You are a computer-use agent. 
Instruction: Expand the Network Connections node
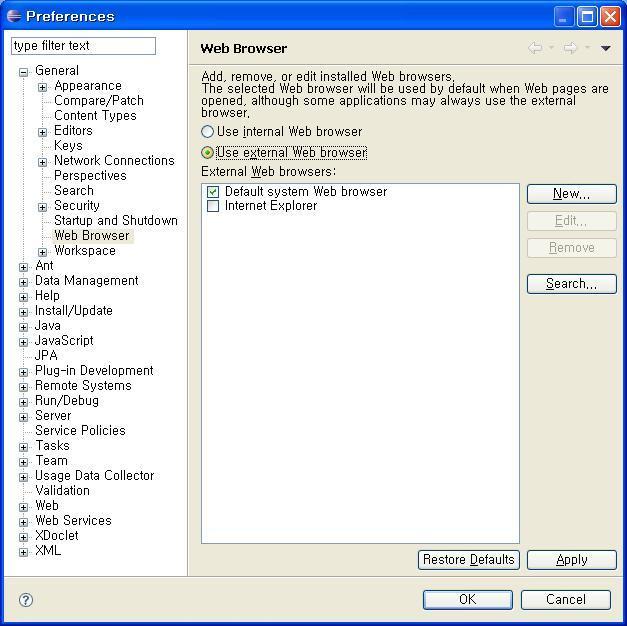pos(42,162)
